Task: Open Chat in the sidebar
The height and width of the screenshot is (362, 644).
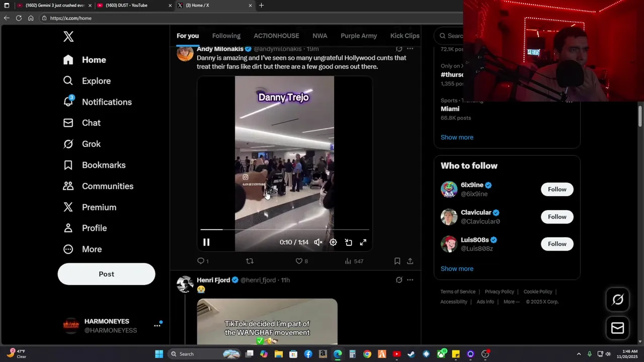Action: pos(82,123)
